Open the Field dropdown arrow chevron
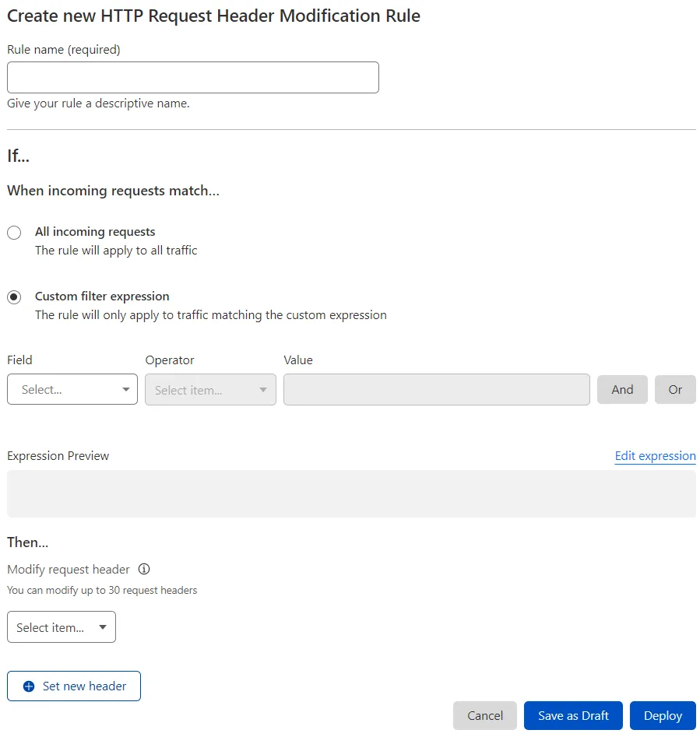This screenshot has height=744, width=700. tap(126, 389)
